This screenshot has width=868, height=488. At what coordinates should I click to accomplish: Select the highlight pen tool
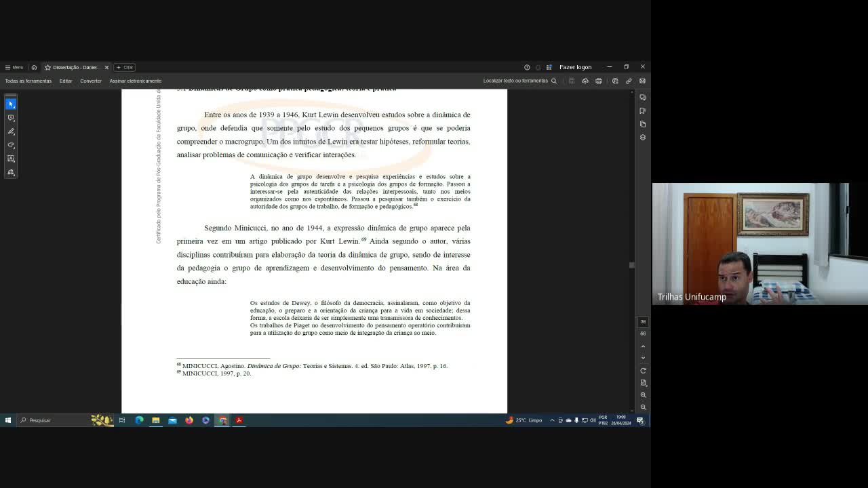pyautogui.click(x=11, y=131)
